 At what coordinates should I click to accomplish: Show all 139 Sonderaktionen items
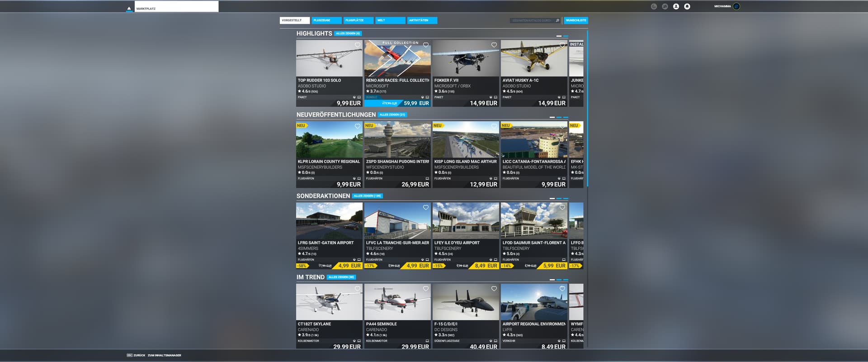368,196
